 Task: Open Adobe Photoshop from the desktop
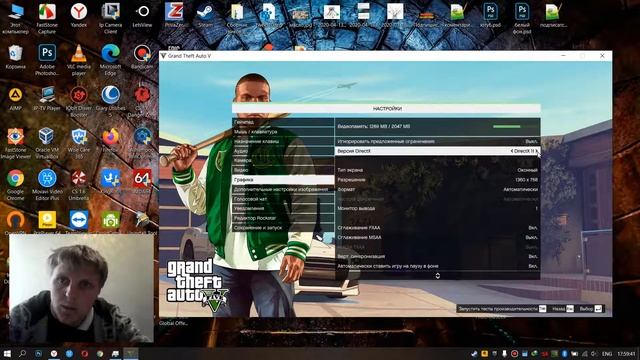[x=47, y=60]
